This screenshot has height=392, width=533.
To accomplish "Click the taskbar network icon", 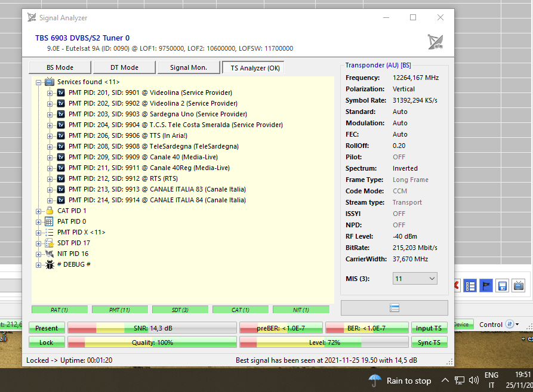I will point(460,380).
